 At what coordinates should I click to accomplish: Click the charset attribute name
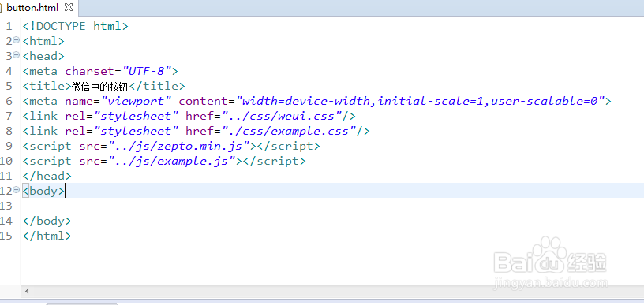click(x=89, y=72)
